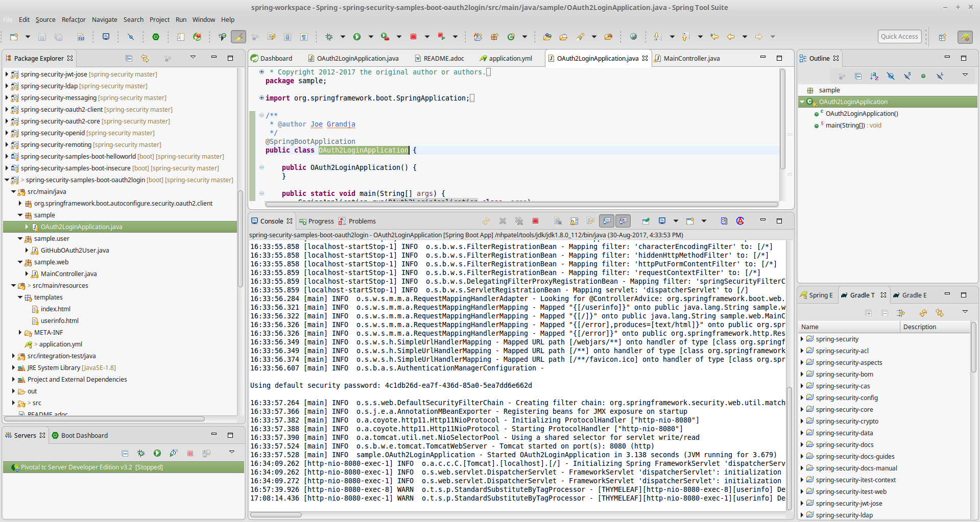
Task: Pin the Console view
Action: pyautogui.click(x=645, y=221)
